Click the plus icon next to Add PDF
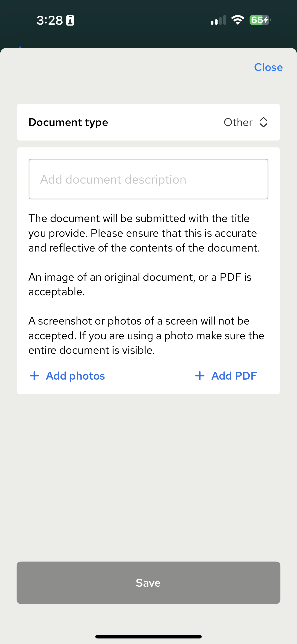Image resolution: width=297 pixels, height=644 pixels. (200, 376)
